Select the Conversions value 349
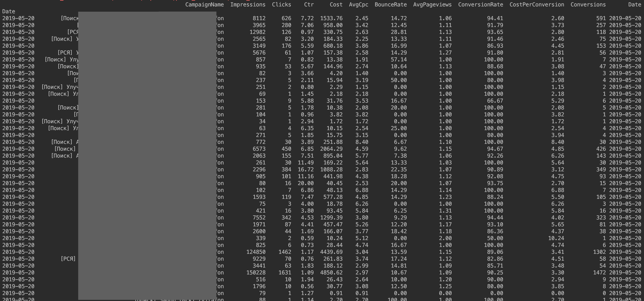 tap(601, 169)
